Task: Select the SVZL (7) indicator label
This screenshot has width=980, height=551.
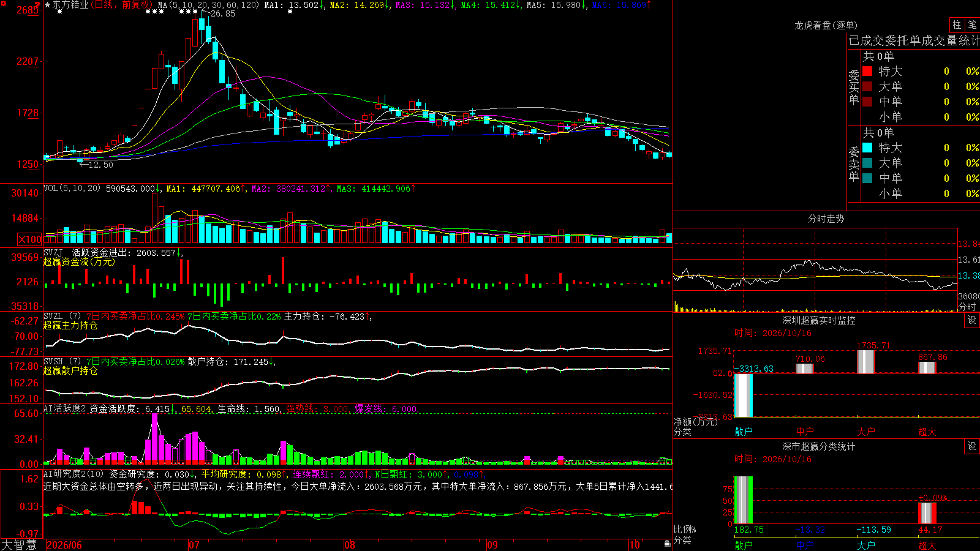Action: [x=62, y=317]
